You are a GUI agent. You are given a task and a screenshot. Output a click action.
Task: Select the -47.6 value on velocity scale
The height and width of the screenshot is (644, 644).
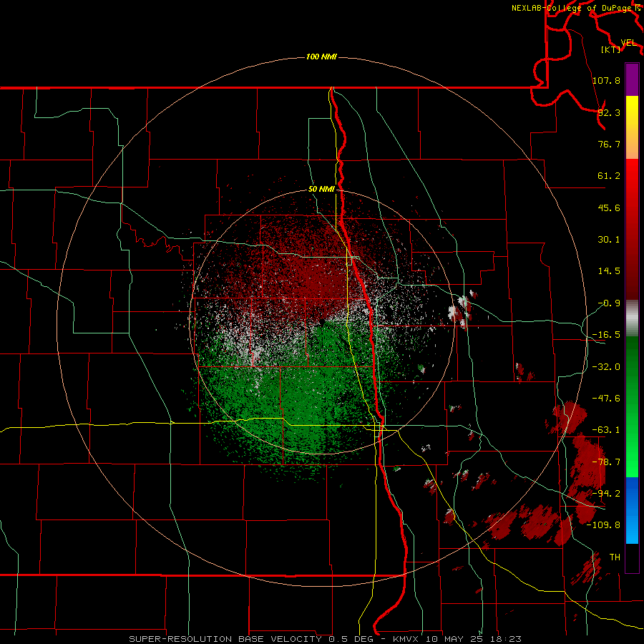pos(607,399)
